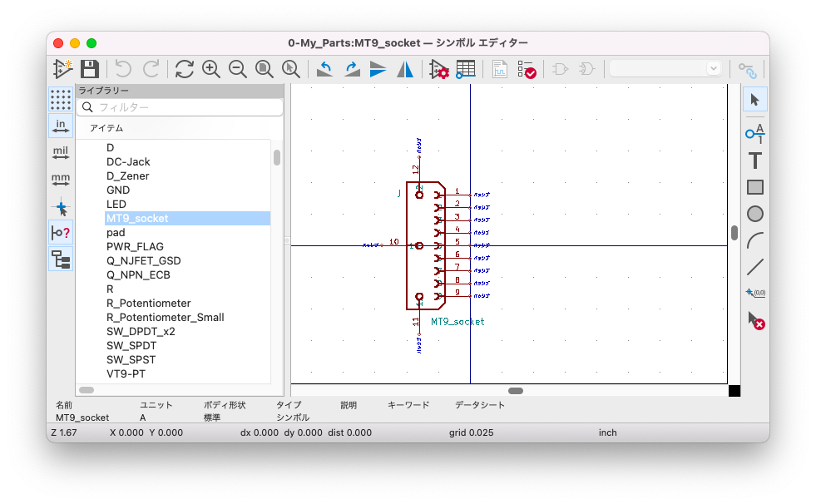This screenshot has height=504, width=816.
Task: Open the symbol's datasheet
Action: (x=500, y=69)
